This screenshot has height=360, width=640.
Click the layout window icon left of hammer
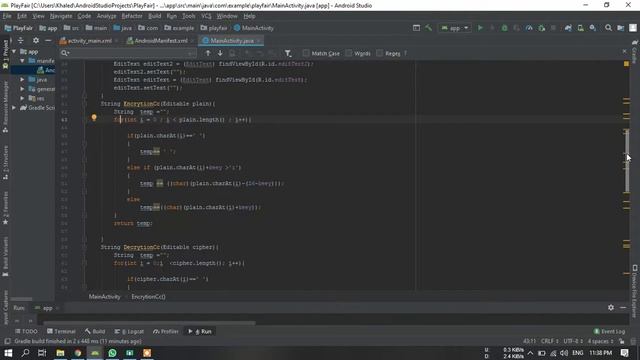click(x=416, y=28)
